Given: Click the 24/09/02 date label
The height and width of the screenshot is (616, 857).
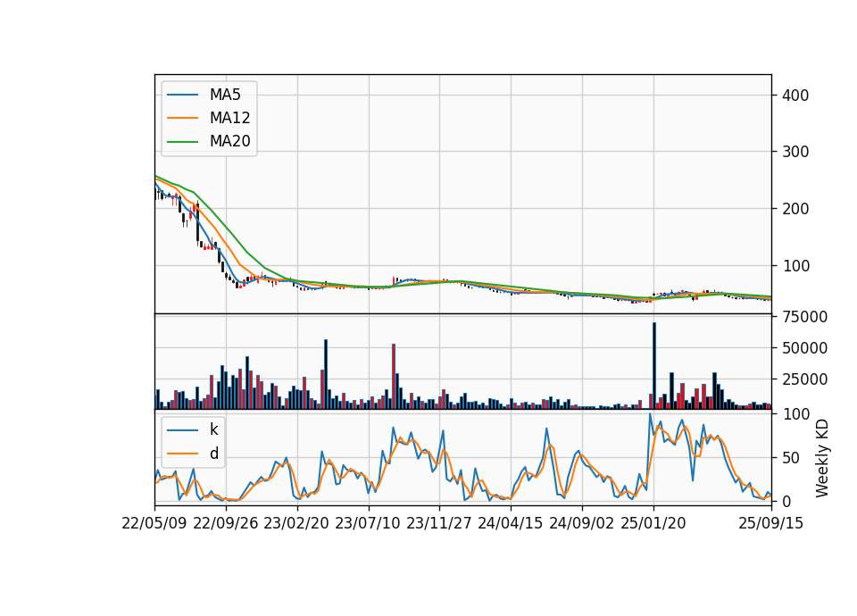Looking at the screenshot, I should (x=581, y=523).
